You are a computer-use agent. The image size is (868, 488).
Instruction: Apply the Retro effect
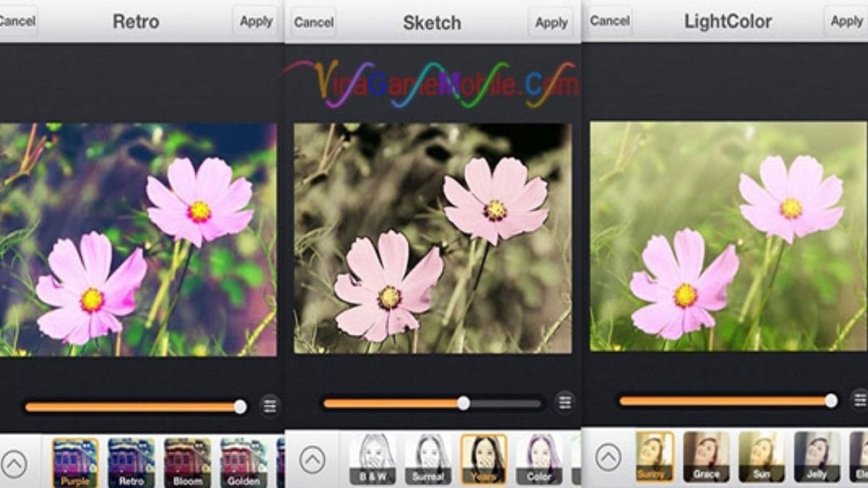pos(256,22)
